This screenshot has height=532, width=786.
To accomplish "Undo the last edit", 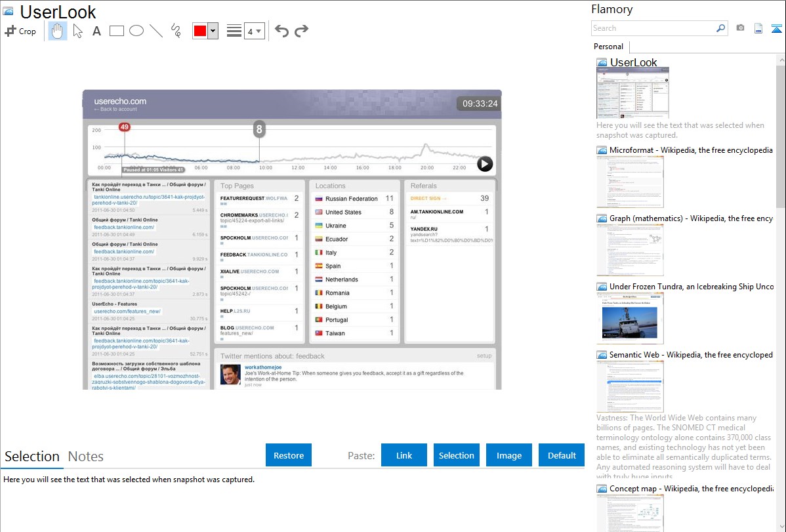I will coord(281,31).
